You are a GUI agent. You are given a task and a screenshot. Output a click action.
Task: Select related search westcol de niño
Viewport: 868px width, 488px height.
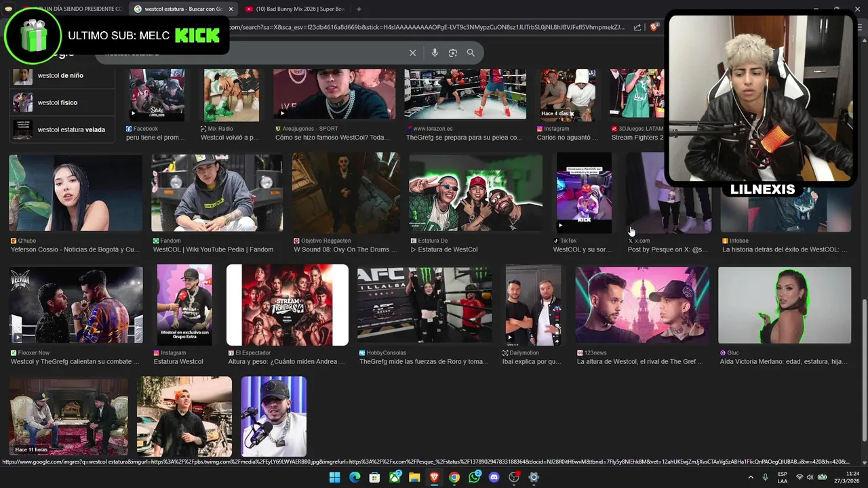tap(62, 76)
